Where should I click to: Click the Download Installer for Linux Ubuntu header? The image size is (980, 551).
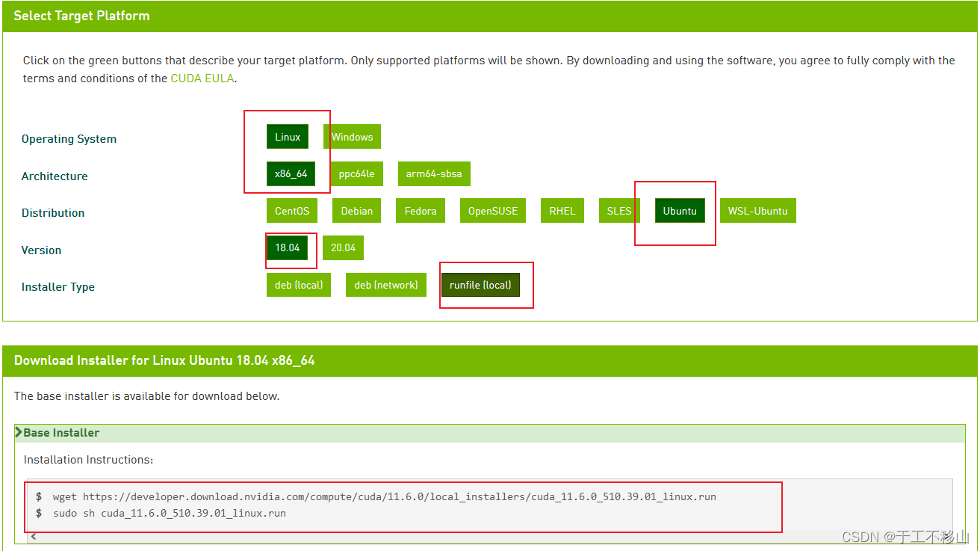coord(490,360)
